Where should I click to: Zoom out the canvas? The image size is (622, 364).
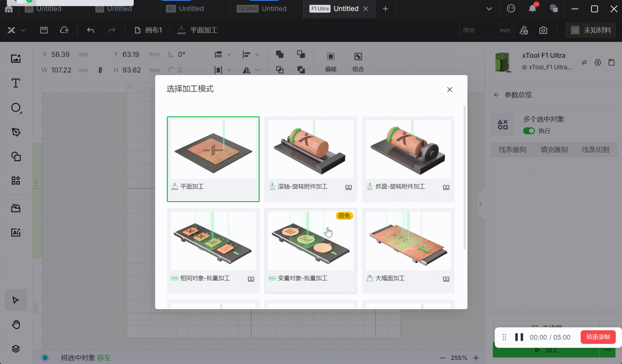[443, 358]
